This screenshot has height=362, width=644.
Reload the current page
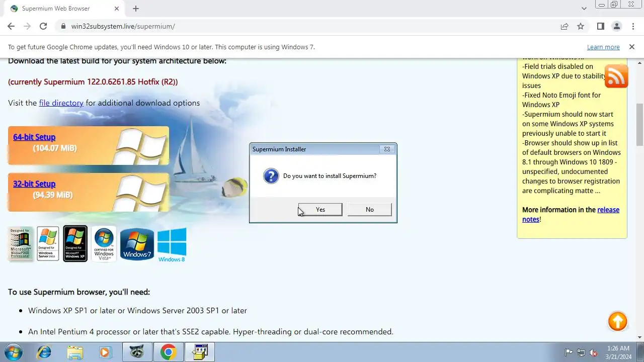pyautogui.click(x=43, y=26)
